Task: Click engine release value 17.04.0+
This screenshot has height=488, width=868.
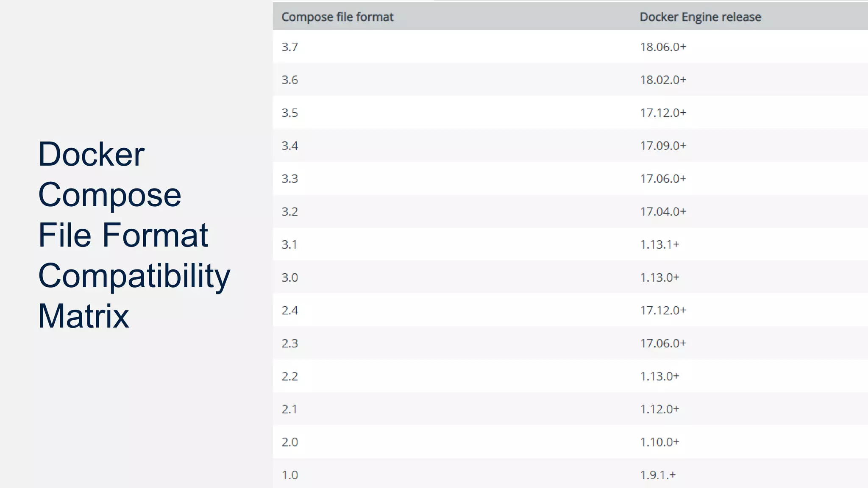Action: point(663,211)
